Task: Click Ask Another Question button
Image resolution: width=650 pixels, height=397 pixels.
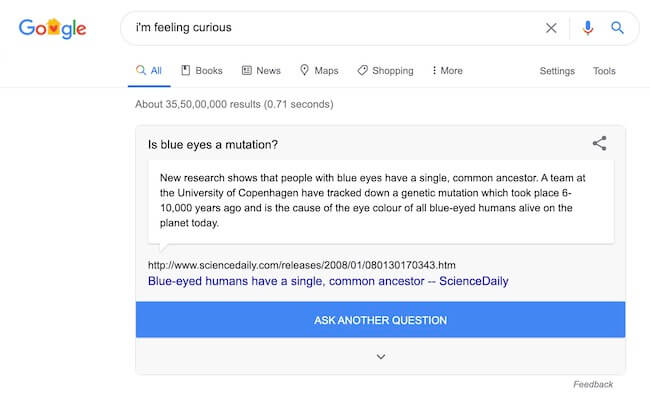Action: 380,320
